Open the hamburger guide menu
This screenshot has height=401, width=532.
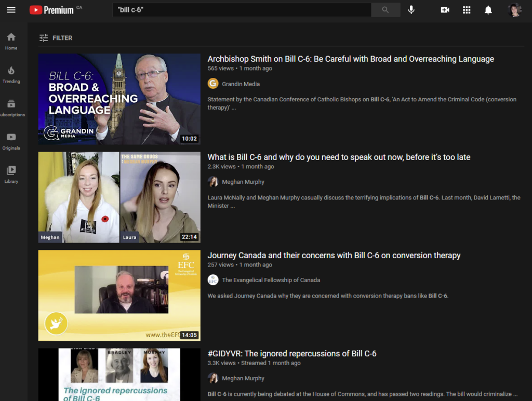pyautogui.click(x=11, y=10)
